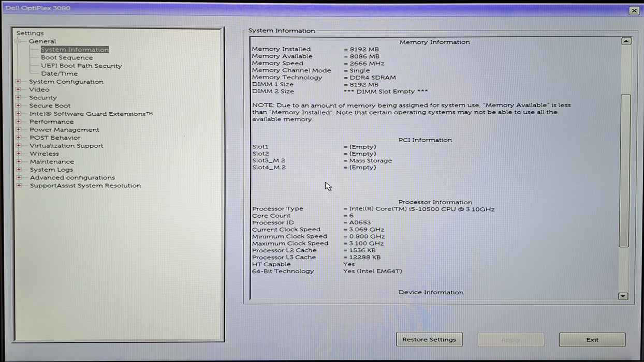This screenshot has height=362, width=644.
Task: Select SupportAssist System Resolution label
Action: click(85, 186)
